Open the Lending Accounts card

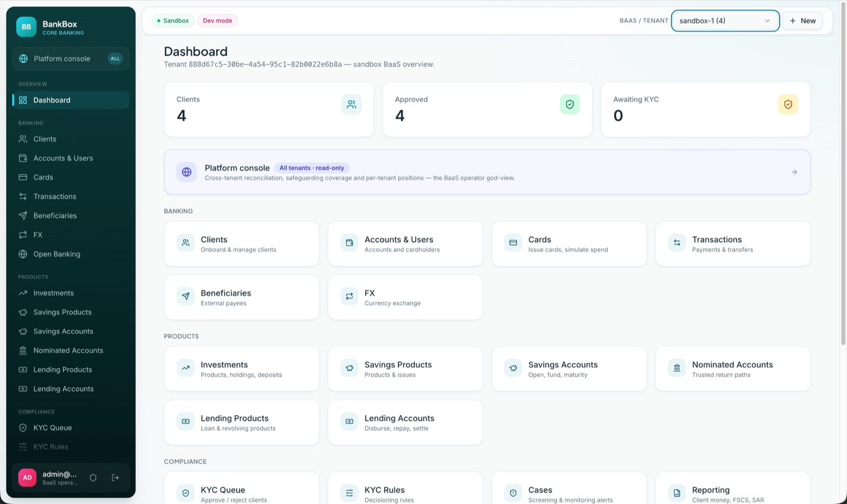[406, 423]
